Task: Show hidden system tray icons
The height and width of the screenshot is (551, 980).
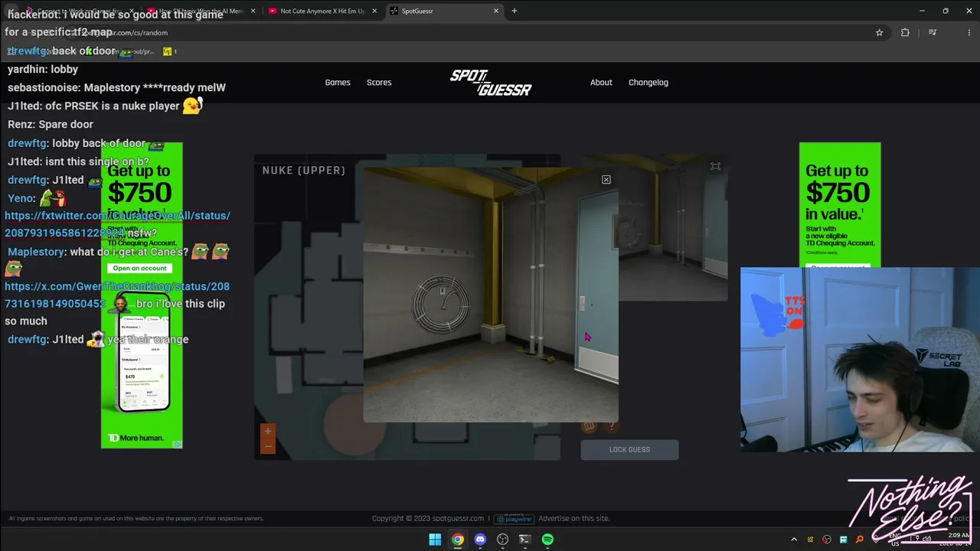Action: [794, 540]
